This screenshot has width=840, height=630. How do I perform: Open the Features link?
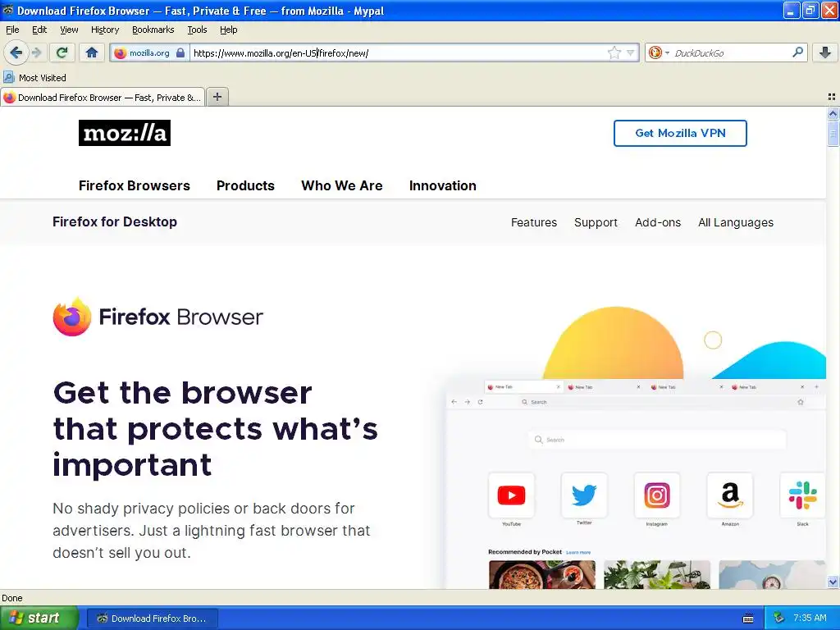pyautogui.click(x=533, y=222)
